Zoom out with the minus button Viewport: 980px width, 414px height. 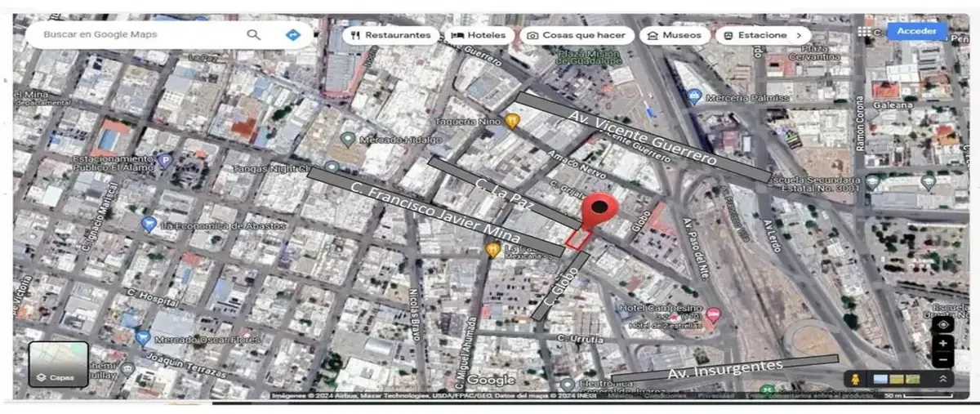pos(943,359)
